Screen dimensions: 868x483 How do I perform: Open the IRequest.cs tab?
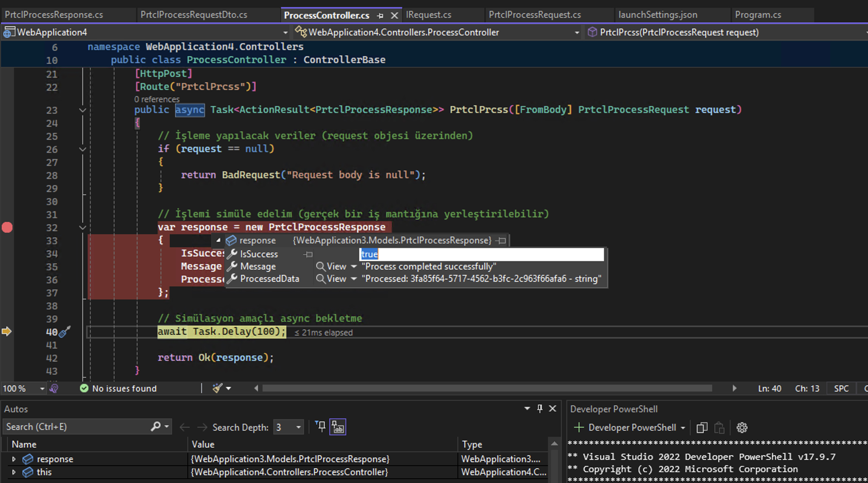pyautogui.click(x=429, y=15)
